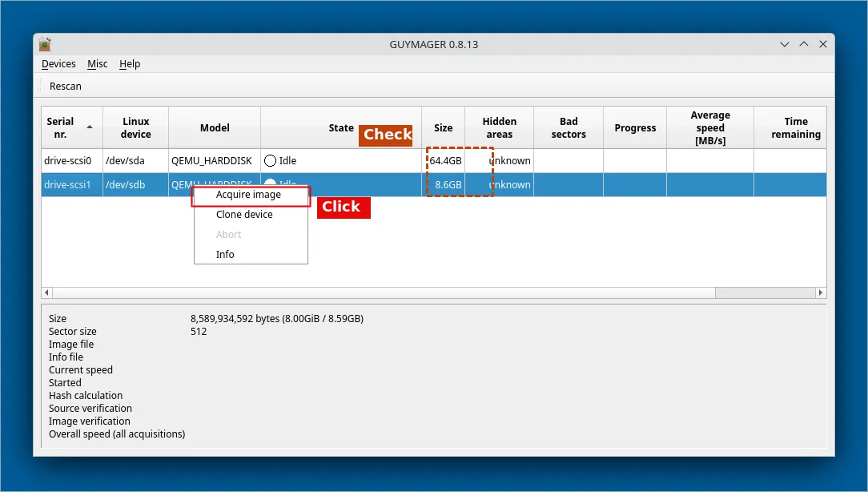Screen dimensions: 868x492
Task: Click the 64.4GB size cell
Action: 443,161
